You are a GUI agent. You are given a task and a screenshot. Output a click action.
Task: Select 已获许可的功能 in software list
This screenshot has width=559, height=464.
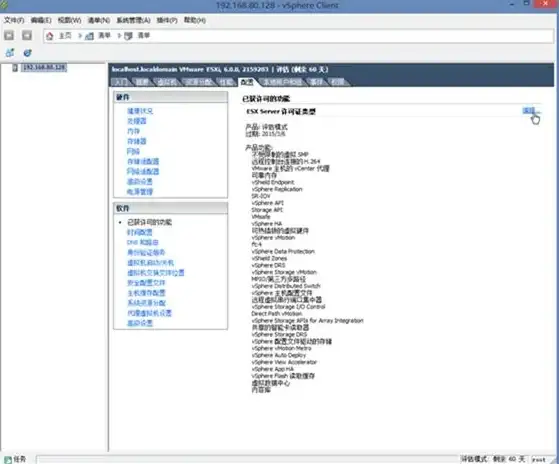tap(149, 222)
